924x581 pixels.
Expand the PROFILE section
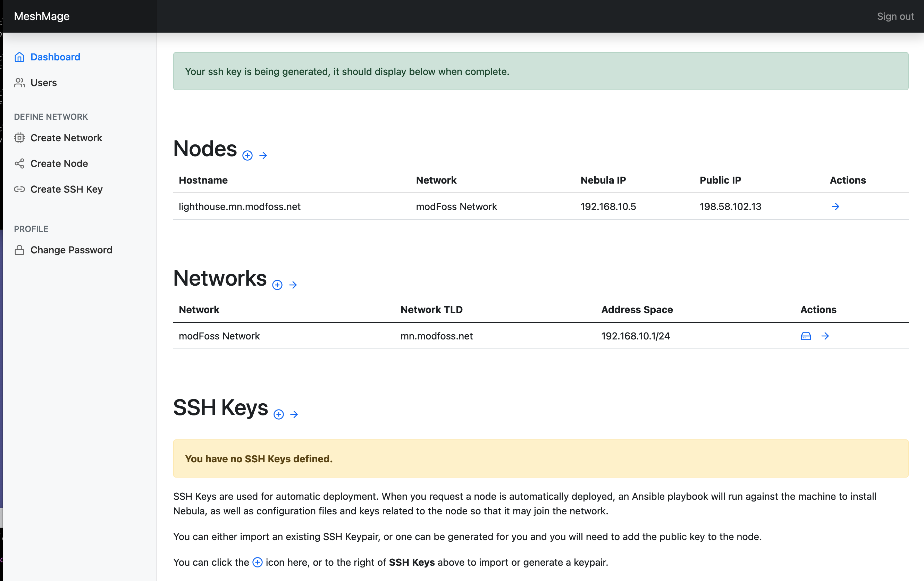tap(32, 228)
